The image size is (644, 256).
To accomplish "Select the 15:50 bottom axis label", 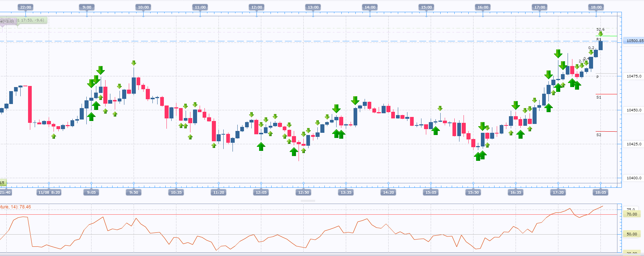I will [473, 192].
